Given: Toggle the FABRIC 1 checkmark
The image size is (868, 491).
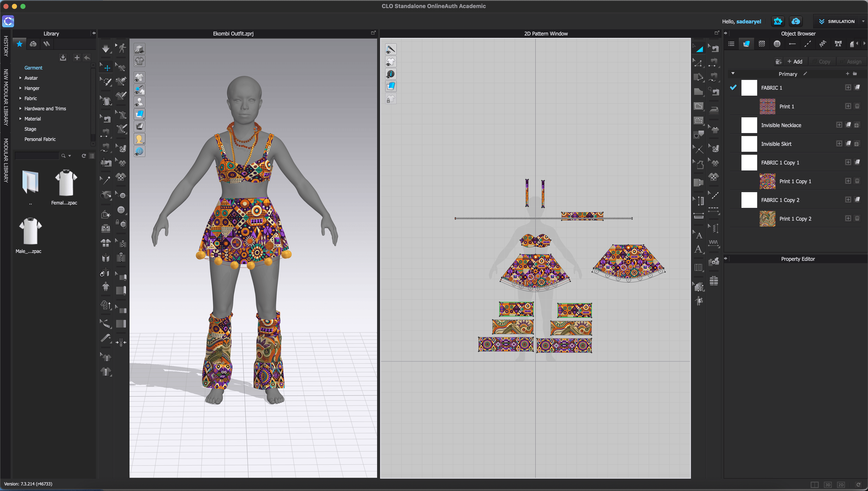Looking at the screenshot, I should pos(733,87).
